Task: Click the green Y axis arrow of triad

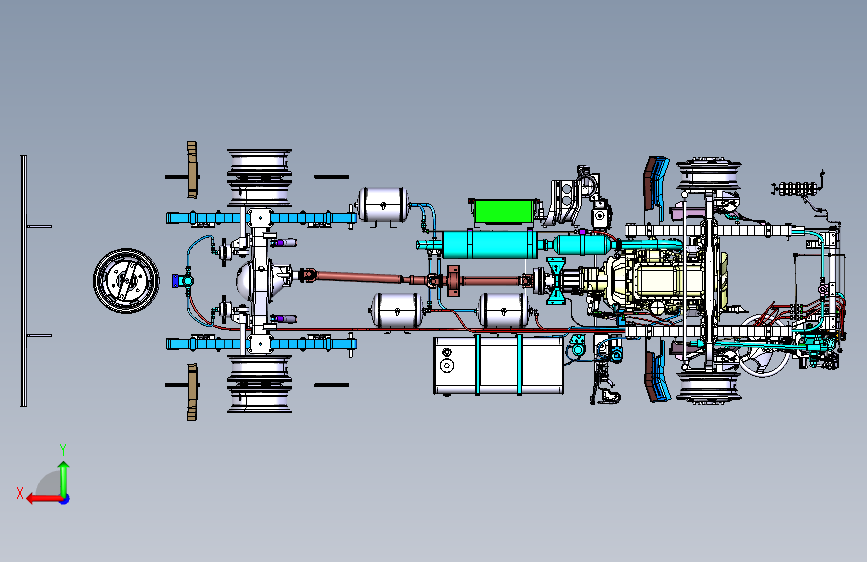Action: tap(64, 477)
